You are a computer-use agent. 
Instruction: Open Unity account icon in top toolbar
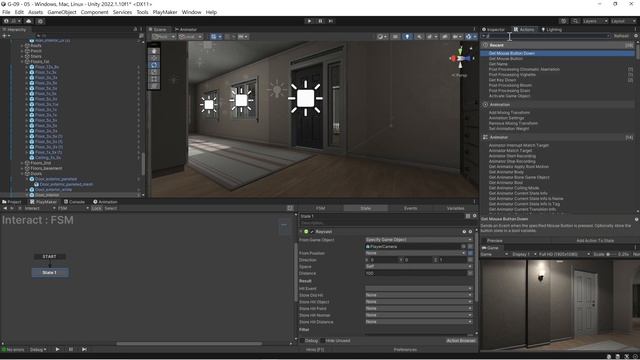(x=11, y=21)
